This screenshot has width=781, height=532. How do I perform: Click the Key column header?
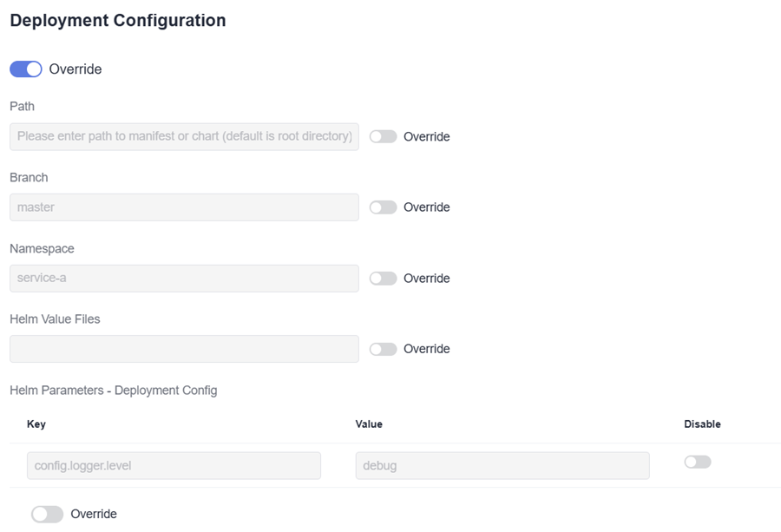tap(36, 424)
